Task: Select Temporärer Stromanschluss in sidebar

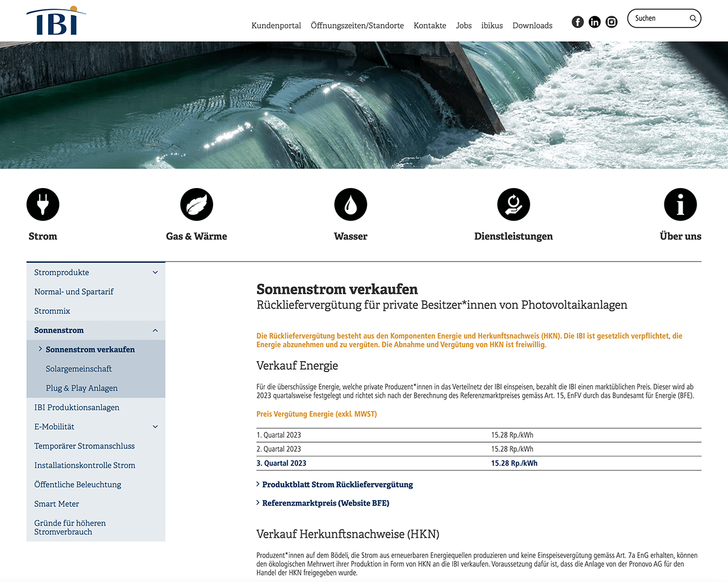Action: [x=84, y=446]
